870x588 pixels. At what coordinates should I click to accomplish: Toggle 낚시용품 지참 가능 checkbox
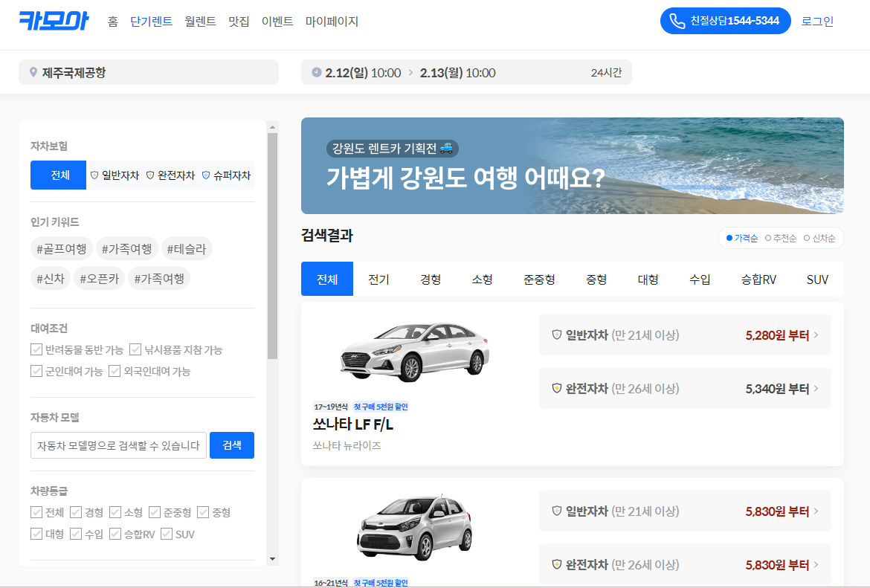click(135, 349)
